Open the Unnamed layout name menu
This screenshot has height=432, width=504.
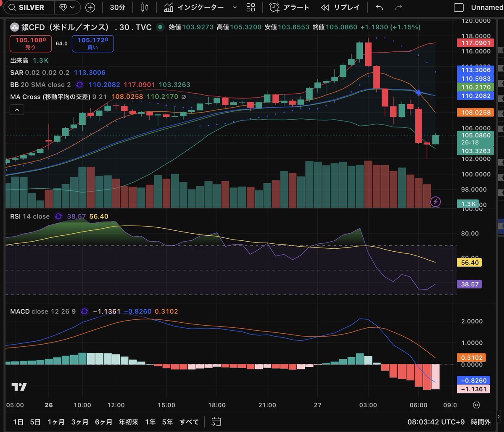coord(487,8)
